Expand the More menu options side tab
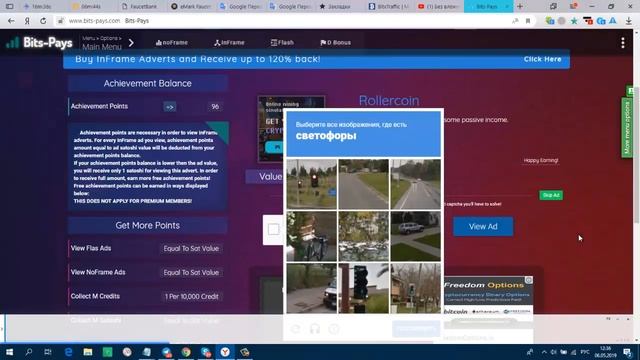 627,127
